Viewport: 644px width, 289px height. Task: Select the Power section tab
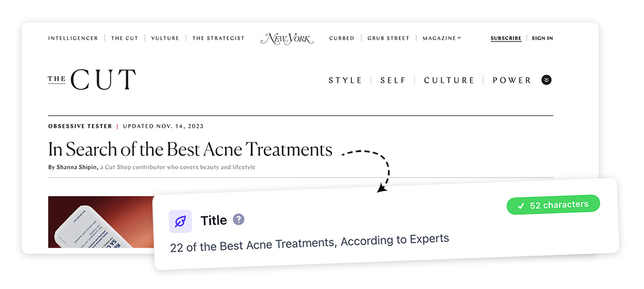[x=512, y=81]
